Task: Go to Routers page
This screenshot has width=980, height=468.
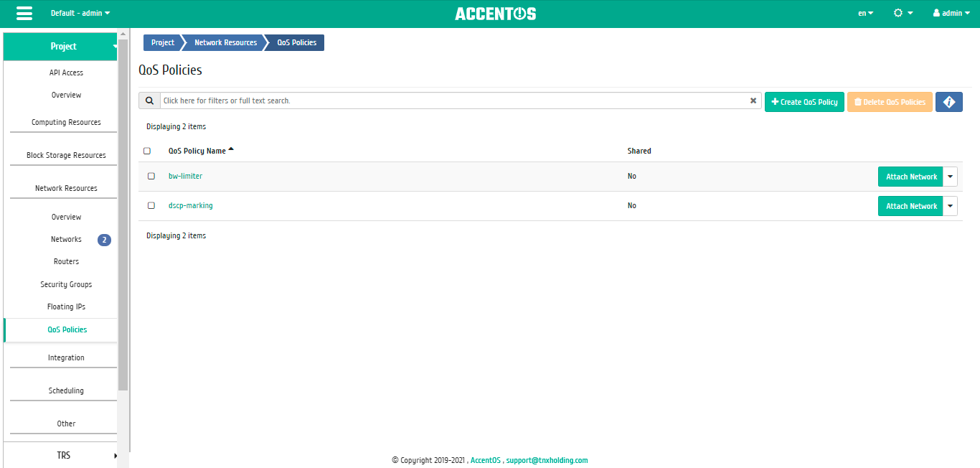Action: click(66, 261)
